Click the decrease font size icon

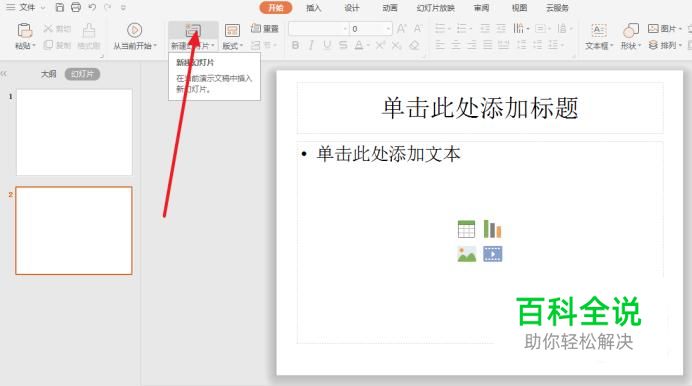tap(417, 29)
